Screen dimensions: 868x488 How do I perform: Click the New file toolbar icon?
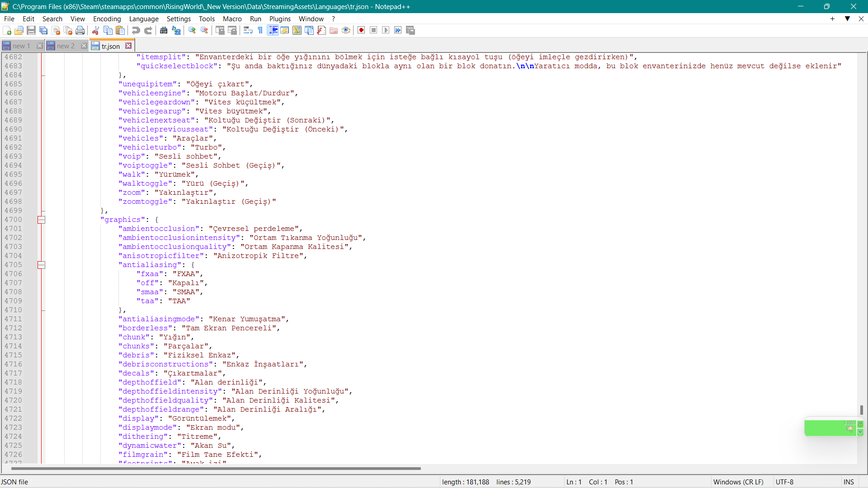tap(7, 30)
